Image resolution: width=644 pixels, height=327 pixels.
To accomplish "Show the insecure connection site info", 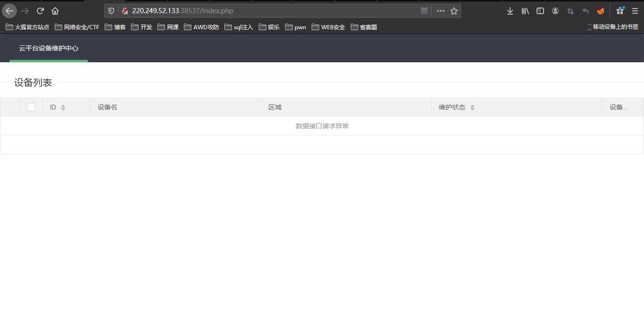I will click(125, 11).
